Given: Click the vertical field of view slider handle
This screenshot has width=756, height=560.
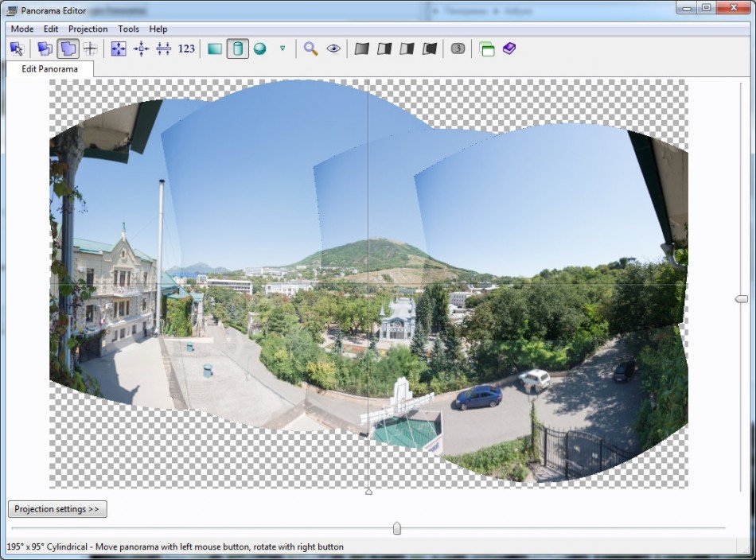Looking at the screenshot, I should click(x=741, y=299).
